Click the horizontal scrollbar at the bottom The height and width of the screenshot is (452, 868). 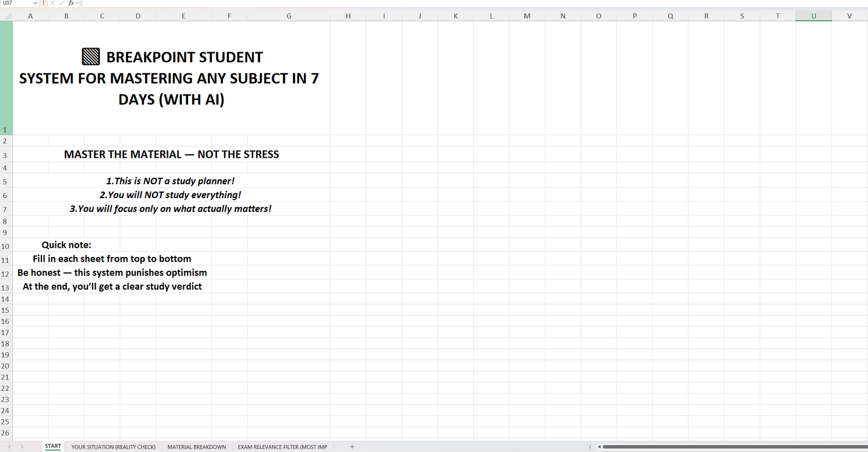coord(721,447)
